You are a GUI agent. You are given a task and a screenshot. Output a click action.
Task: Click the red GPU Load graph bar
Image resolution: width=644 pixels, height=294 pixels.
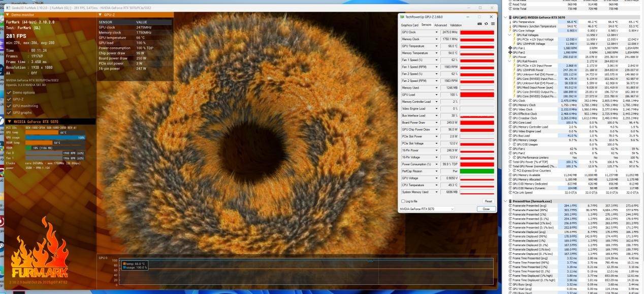477,95
